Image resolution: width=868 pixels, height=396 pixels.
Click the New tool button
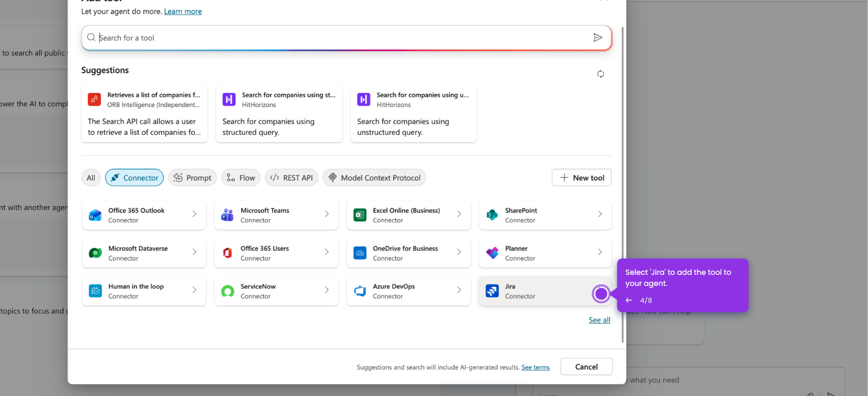tap(582, 177)
